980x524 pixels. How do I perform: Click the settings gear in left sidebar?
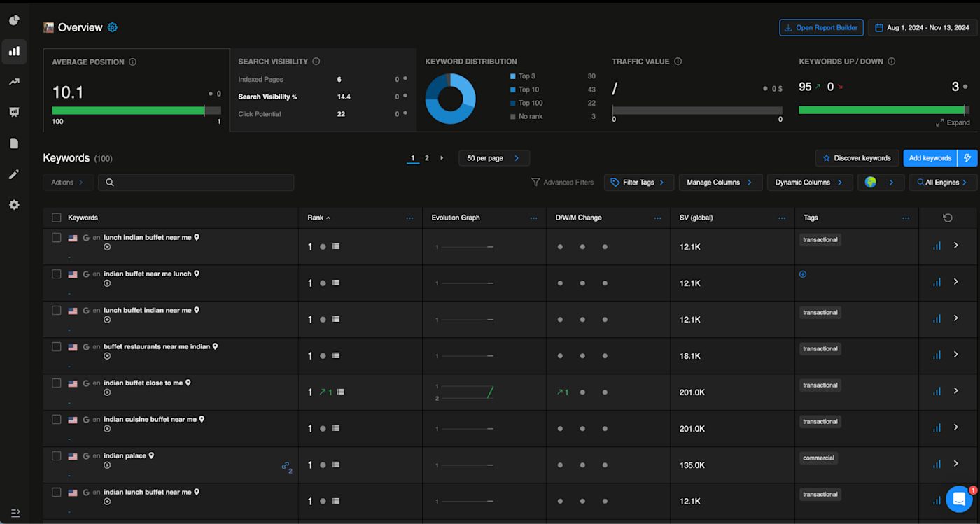pos(14,205)
